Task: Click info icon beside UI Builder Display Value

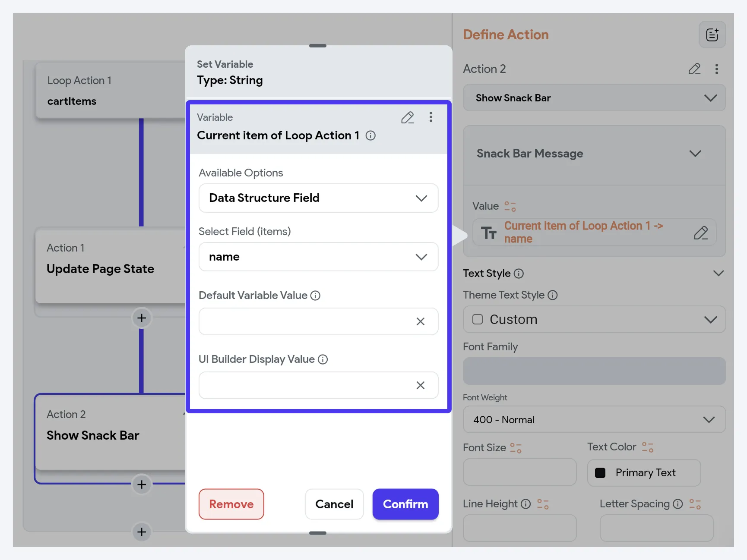Action: coord(323,359)
